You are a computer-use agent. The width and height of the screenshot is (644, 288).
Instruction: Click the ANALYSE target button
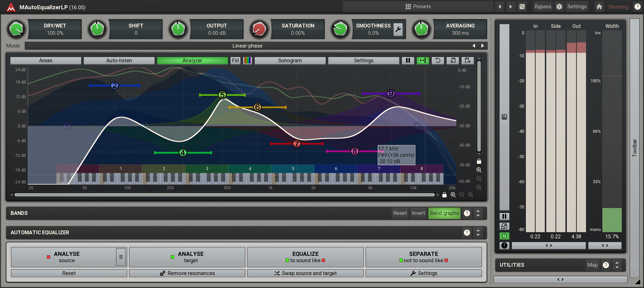pyautogui.click(x=187, y=257)
